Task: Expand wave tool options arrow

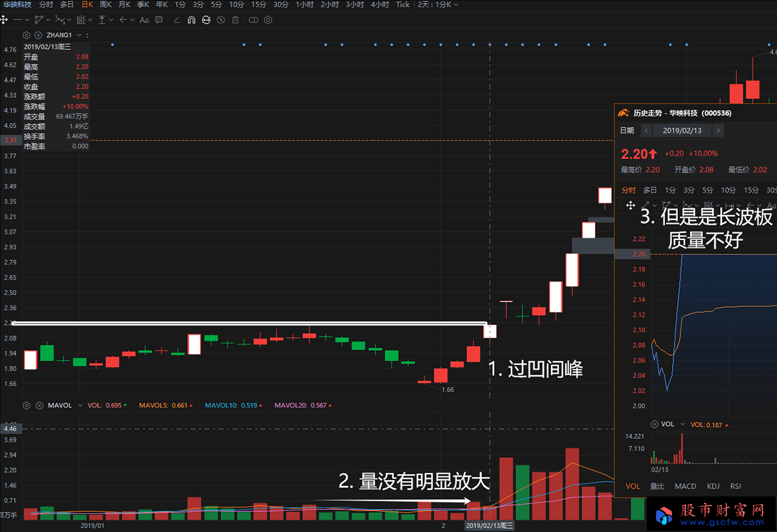Action: coord(69,20)
